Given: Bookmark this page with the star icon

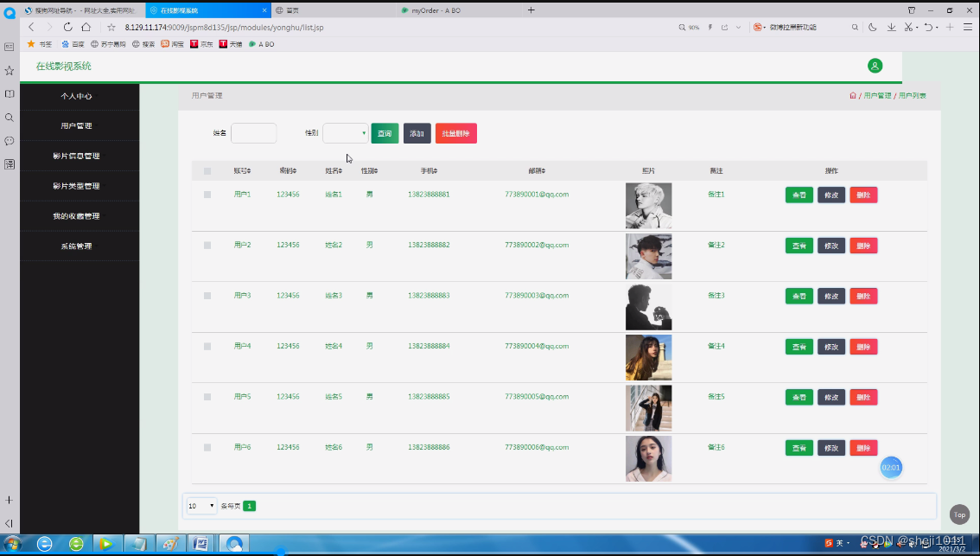Looking at the screenshot, I should [x=111, y=28].
